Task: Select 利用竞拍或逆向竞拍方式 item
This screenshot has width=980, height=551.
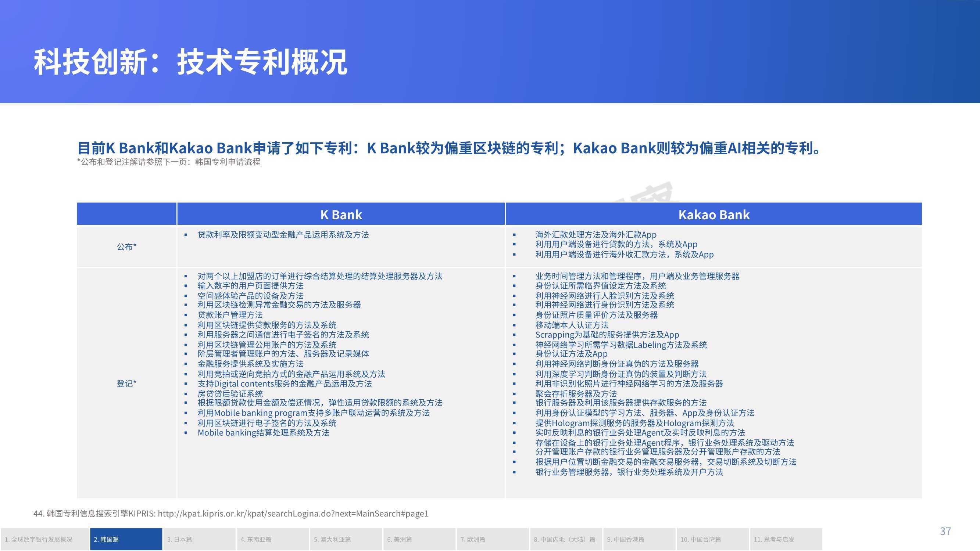Action: point(291,374)
